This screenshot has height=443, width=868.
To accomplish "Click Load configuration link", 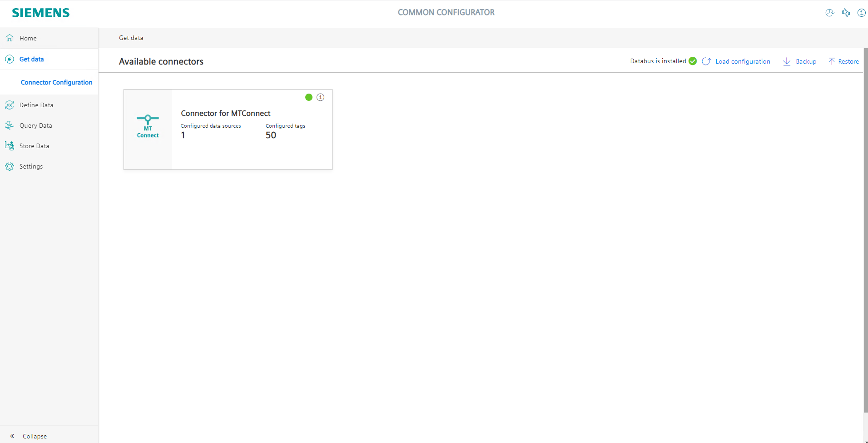I will (x=743, y=61).
